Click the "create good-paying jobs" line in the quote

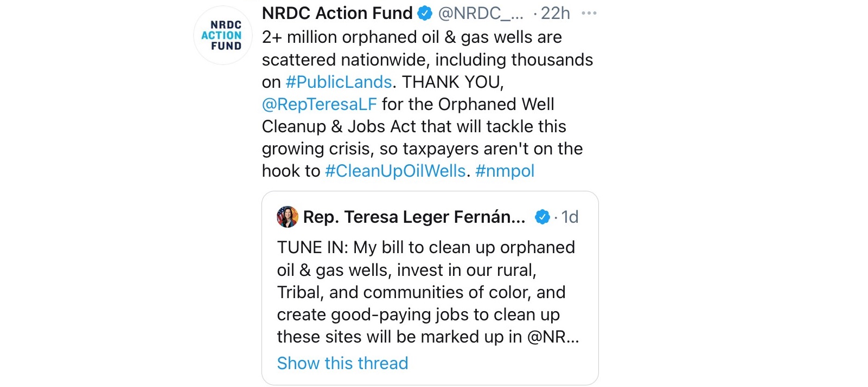click(418, 314)
